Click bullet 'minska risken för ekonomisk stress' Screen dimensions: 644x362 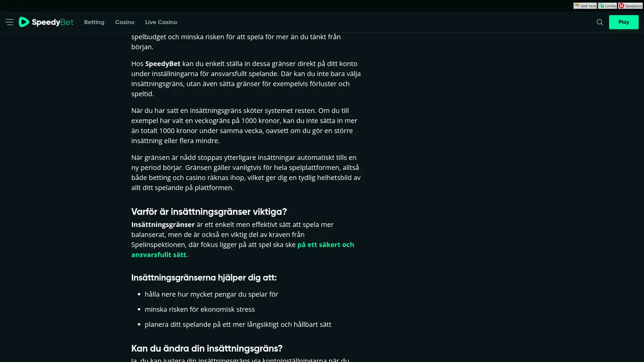[200, 309]
